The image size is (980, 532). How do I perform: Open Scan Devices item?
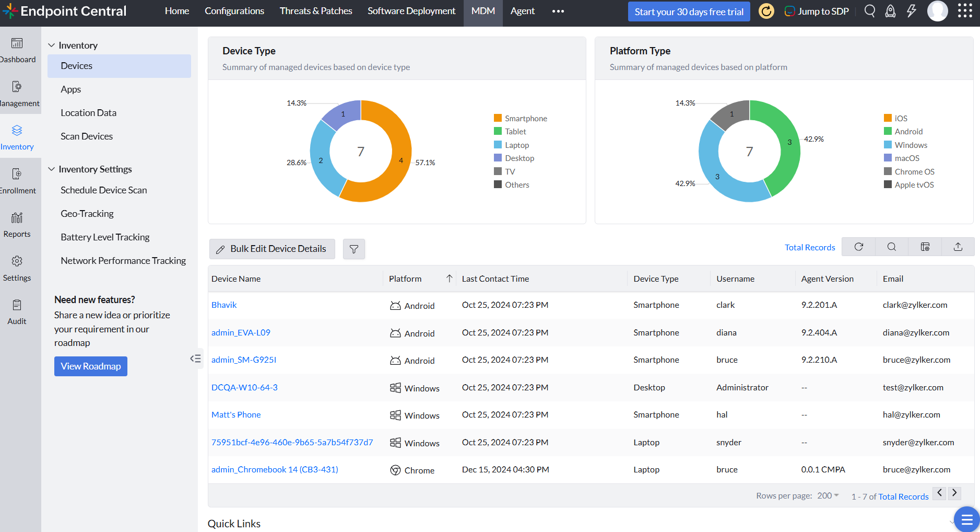[87, 136]
